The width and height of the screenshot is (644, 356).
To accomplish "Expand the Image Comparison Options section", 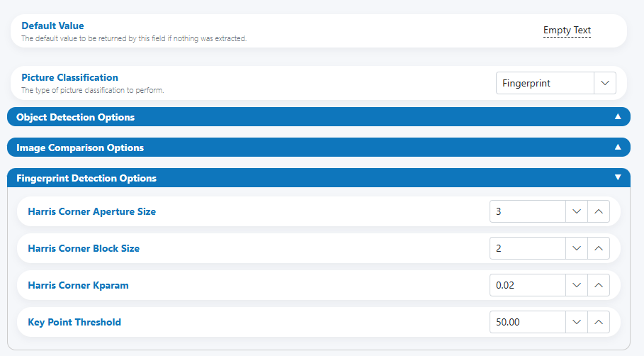I will point(319,148).
